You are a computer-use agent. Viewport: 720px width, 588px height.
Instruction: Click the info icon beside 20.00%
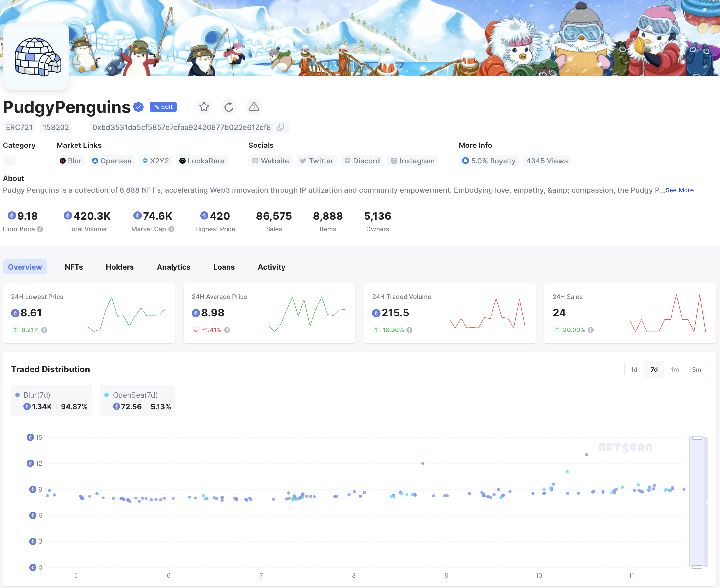click(x=590, y=330)
